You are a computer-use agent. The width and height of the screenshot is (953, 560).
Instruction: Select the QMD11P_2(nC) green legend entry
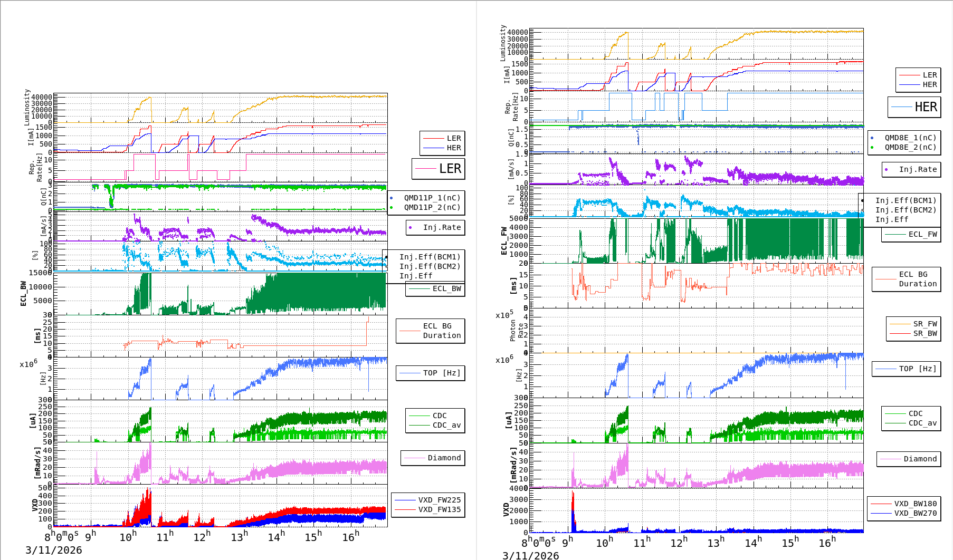point(432,207)
